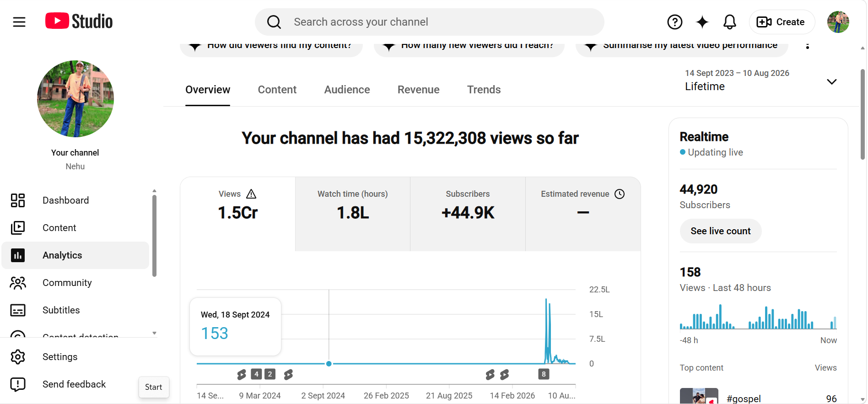This screenshot has height=404, width=868.
Task: Open the Audience tab
Action: [x=347, y=90]
